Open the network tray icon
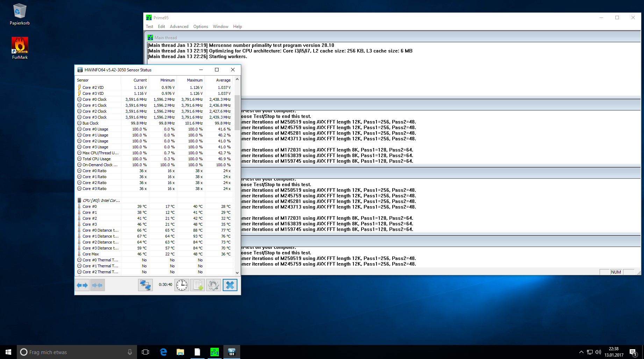644x359 pixels. [x=590, y=352]
